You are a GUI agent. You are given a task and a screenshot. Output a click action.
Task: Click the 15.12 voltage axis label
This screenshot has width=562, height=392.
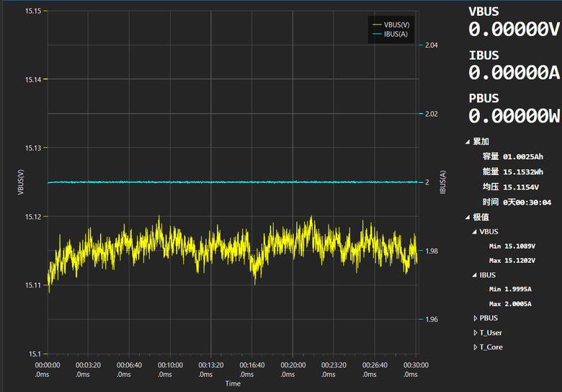[x=33, y=217]
